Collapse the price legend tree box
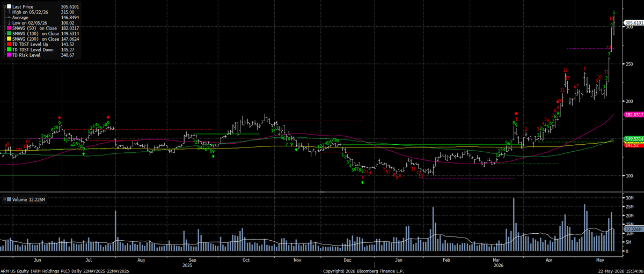The image size is (644, 274). coord(5,6)
